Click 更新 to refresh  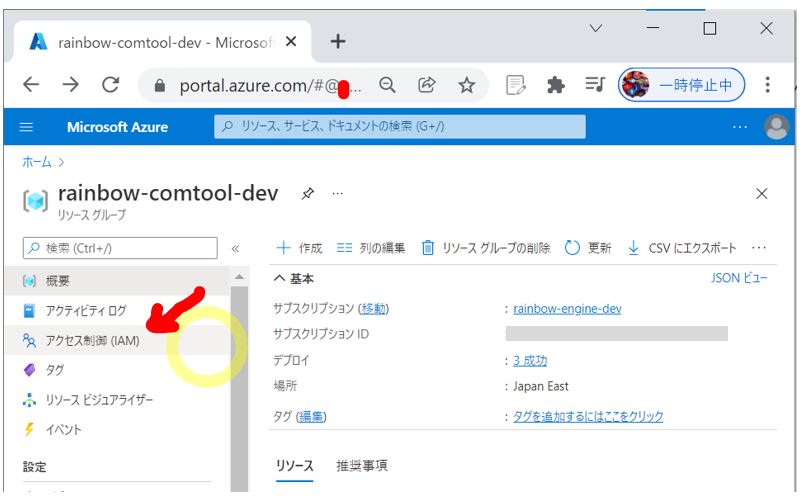588,248
